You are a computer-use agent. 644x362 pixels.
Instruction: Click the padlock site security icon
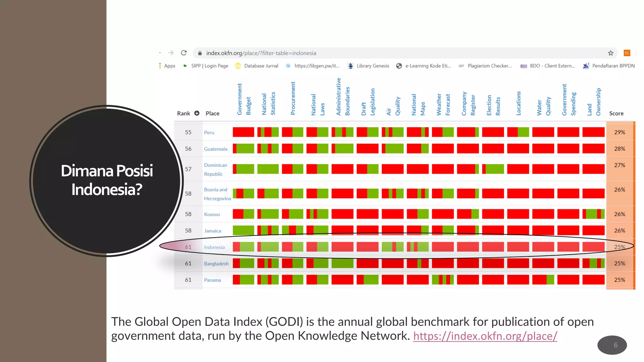click(x=200, y=53)
